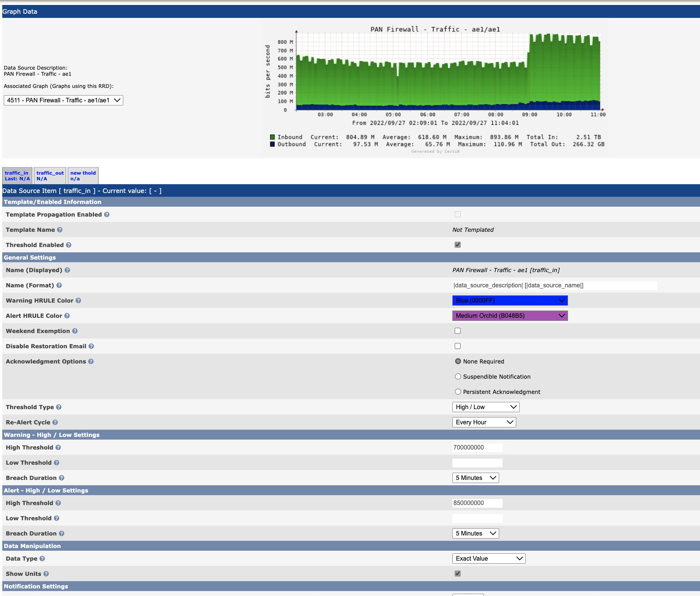Image resolution: width=700 pixels, height=596 pixels.
Task: Check Disable Restoration Email box
Action: pos(458,346)
